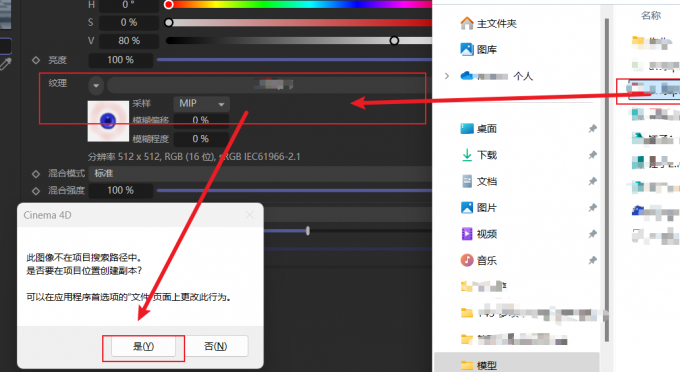This screenshot has width=680, height=372.
Task: Click the 亮度 brightness slider
Action: [294, 60]
